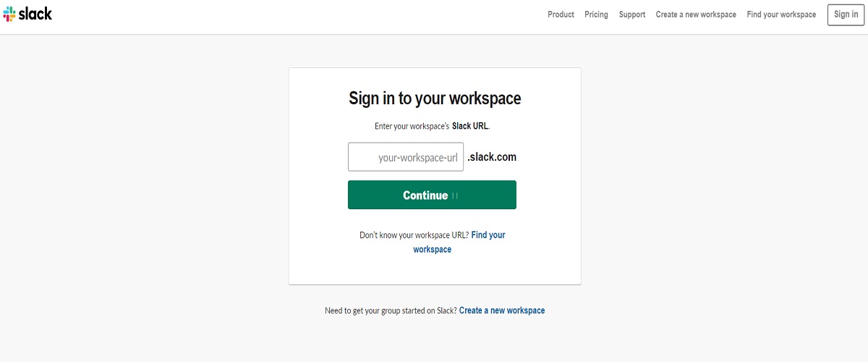
Task: Open the Product menu item
Action: pyautogui.click(x=561, y=14)
